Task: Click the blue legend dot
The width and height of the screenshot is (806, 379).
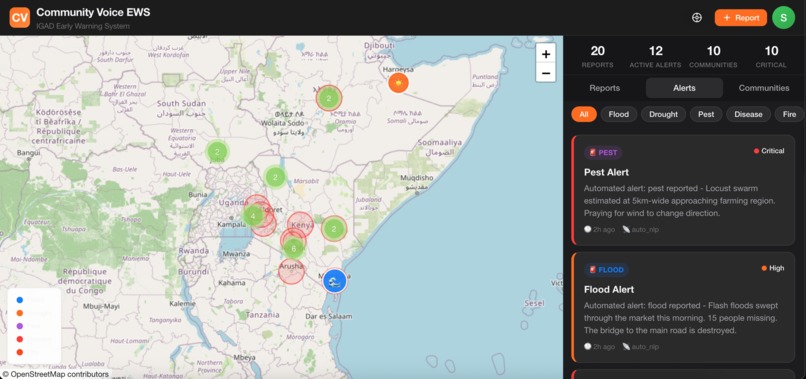Action: pyautogui.click(x=20, y=300)
